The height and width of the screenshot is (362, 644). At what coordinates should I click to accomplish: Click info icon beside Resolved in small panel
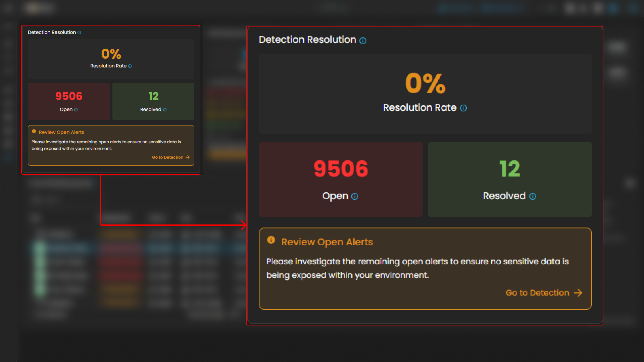tap(165, 110)
